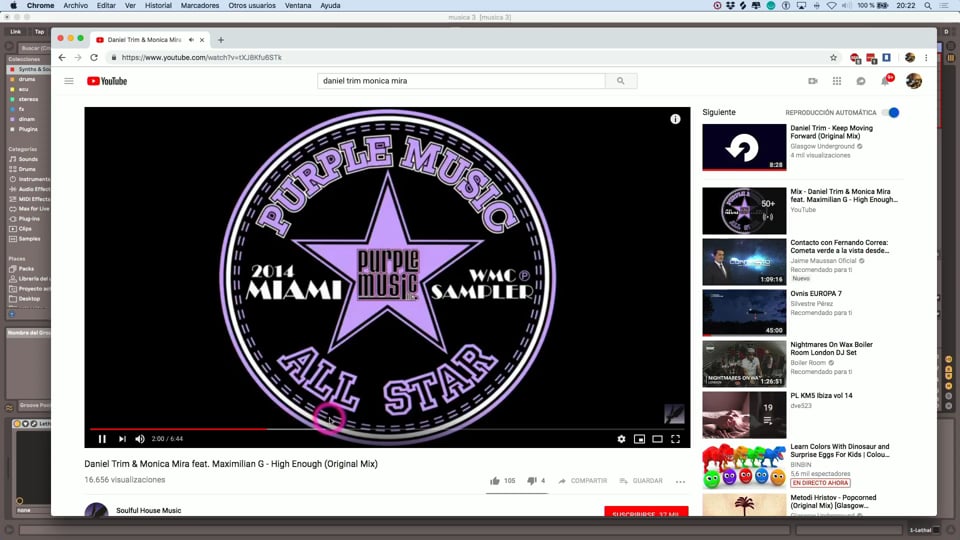Enter fullscreen mode
Viewport: 960px width, 540px height.
pyautogui.click(x=675, y=439)
